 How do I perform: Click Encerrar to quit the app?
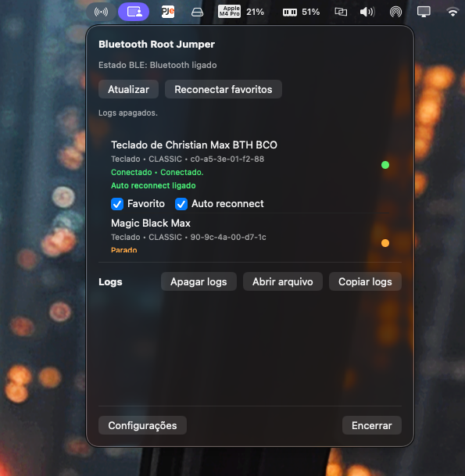[x=372, y=425]
